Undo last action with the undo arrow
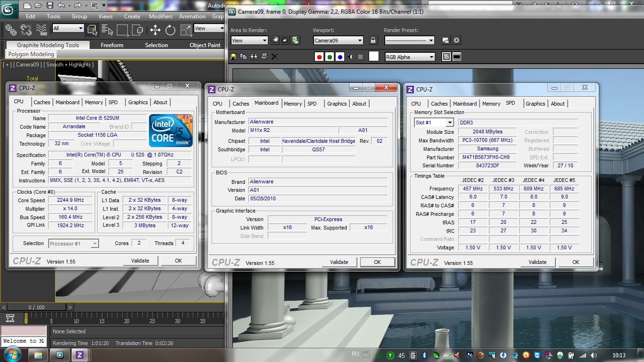 point(61,6)
